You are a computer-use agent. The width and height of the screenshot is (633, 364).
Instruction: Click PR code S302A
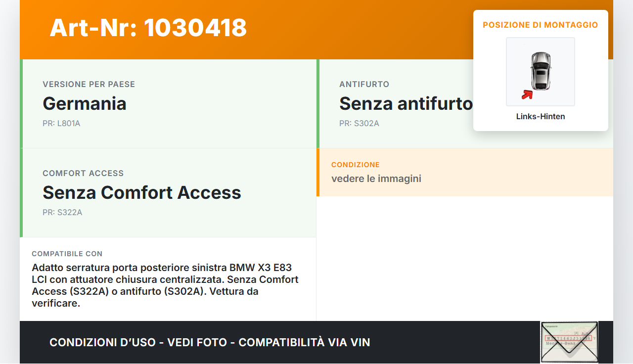359,123
